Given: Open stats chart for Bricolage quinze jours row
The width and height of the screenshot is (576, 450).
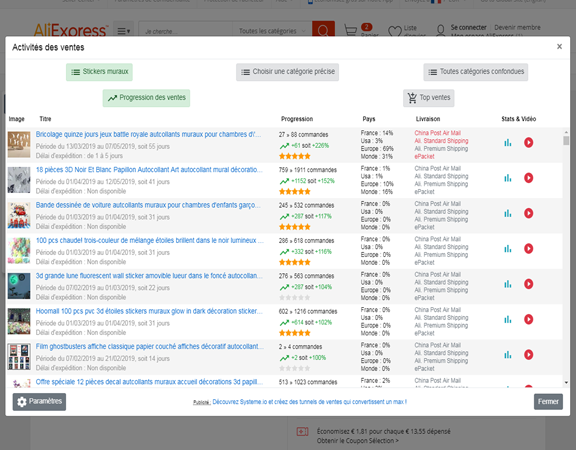Looking at the screenshot, I should point(508,143).
